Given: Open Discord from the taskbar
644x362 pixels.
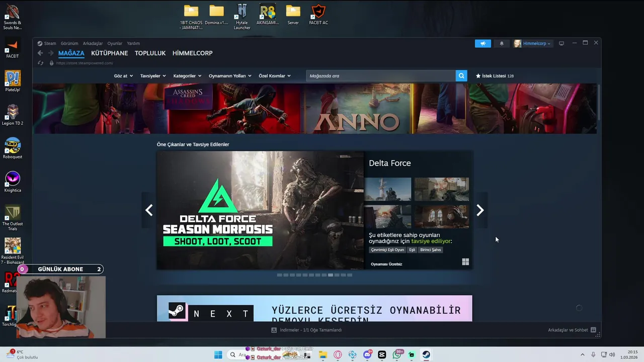Looking at the screenshot, I should 367,354.
